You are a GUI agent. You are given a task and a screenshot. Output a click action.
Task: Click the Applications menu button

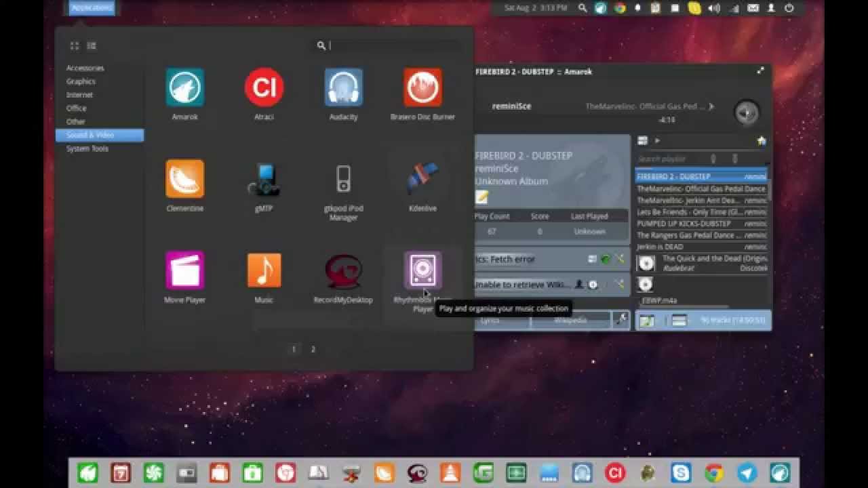(x=92, y=7)
